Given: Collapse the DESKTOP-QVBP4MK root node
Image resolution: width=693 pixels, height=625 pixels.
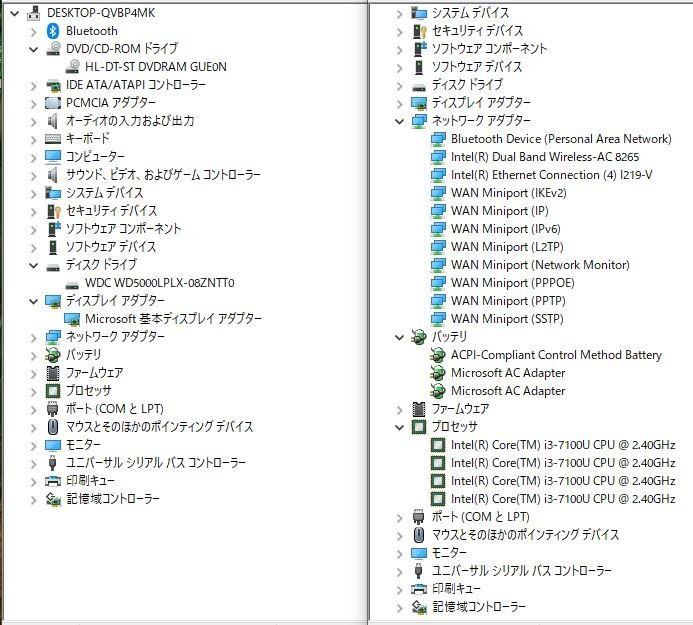Looking at the screenshot, I should pos(15,13).
